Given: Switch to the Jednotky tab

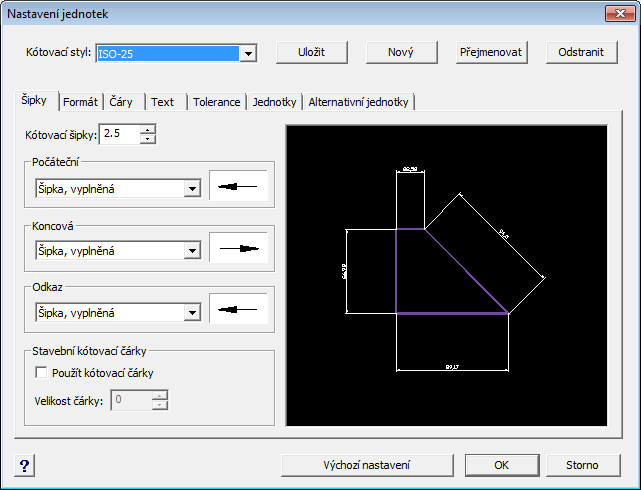Looking at the screenshot, I should [x=274, y=102].
